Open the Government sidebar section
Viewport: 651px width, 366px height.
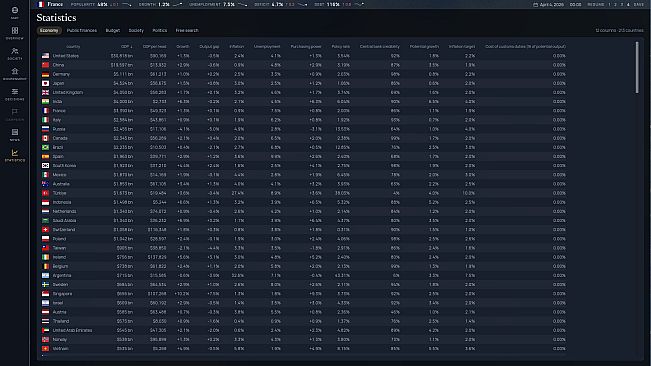[x=15, y=73]
